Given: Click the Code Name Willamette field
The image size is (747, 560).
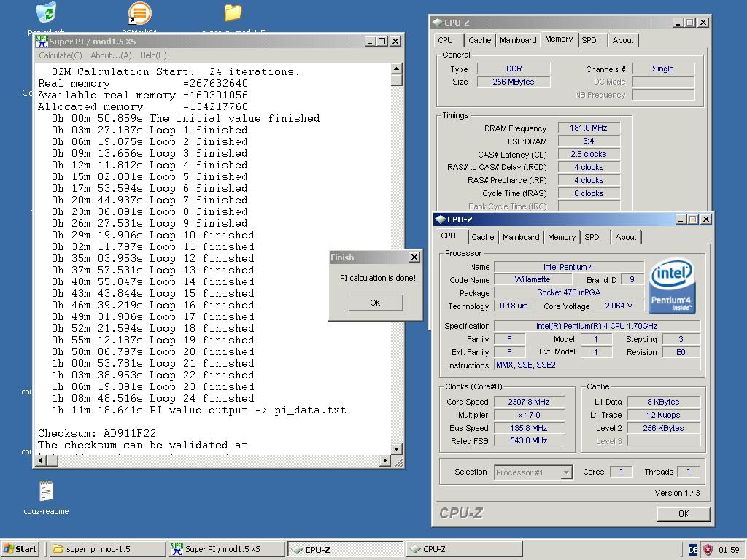Looking at the screenshot, I should [532, 279].
